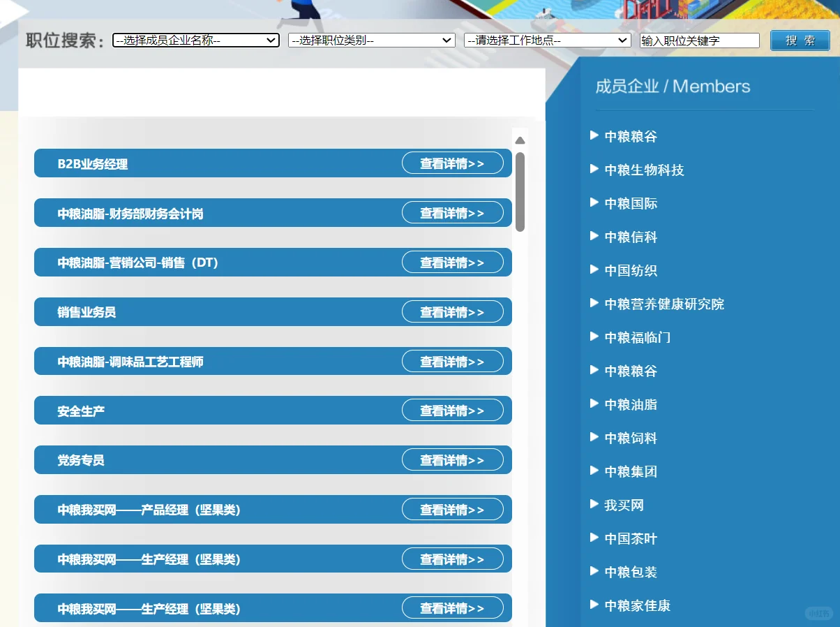Click the triangle icon beside 中粮生物科技
Image resolution: width=840 pixels, height=627 pixels.
[594, 169]
